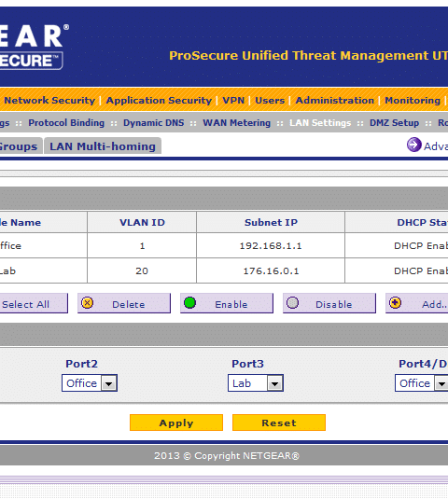Click the Profile Name column header
The height and width of the screenshot is (499, 448).
(43, 222)
